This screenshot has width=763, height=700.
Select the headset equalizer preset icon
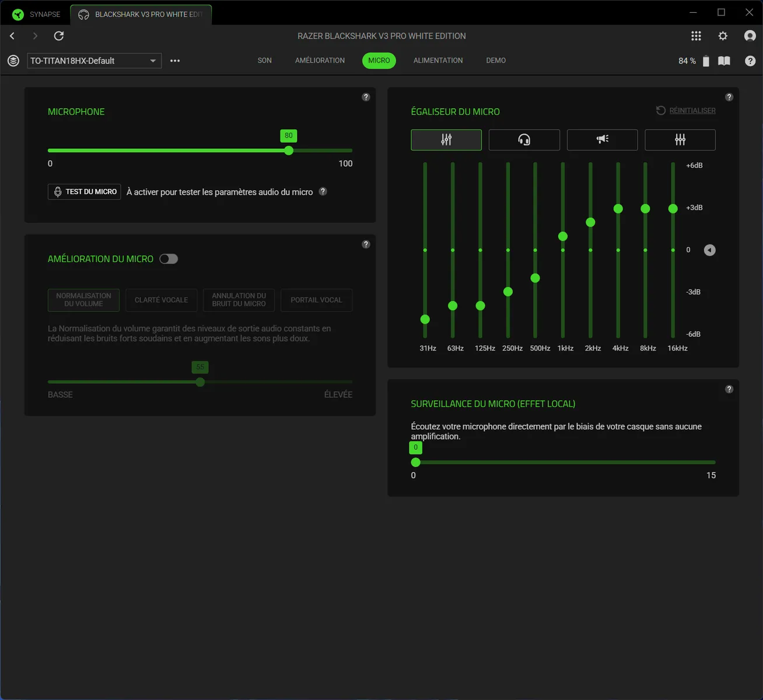(x=524, y=140)
